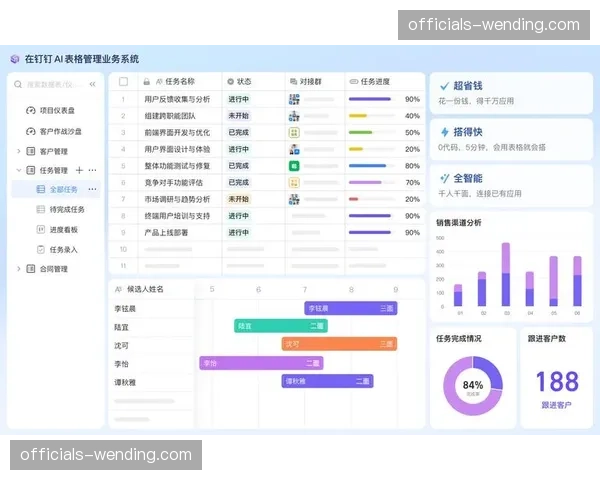
Task: Collapse the 任务管理 tree node
Action: pyautogui.click(x=18, y=170)
